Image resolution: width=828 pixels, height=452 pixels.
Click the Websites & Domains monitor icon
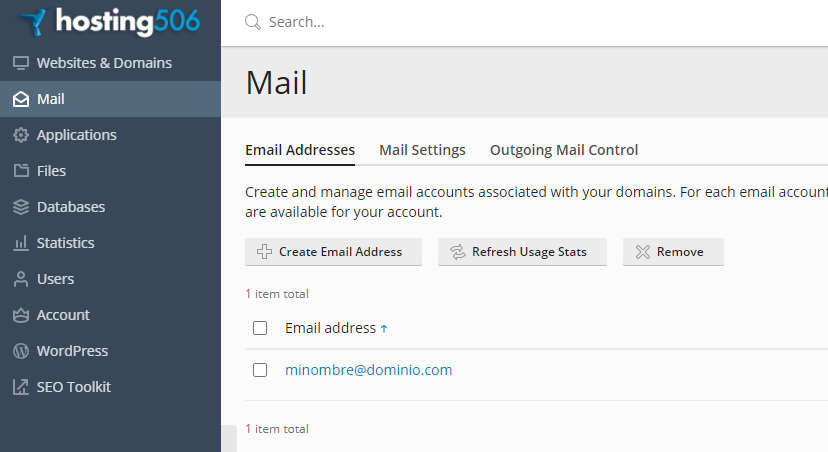pos(20,63)
